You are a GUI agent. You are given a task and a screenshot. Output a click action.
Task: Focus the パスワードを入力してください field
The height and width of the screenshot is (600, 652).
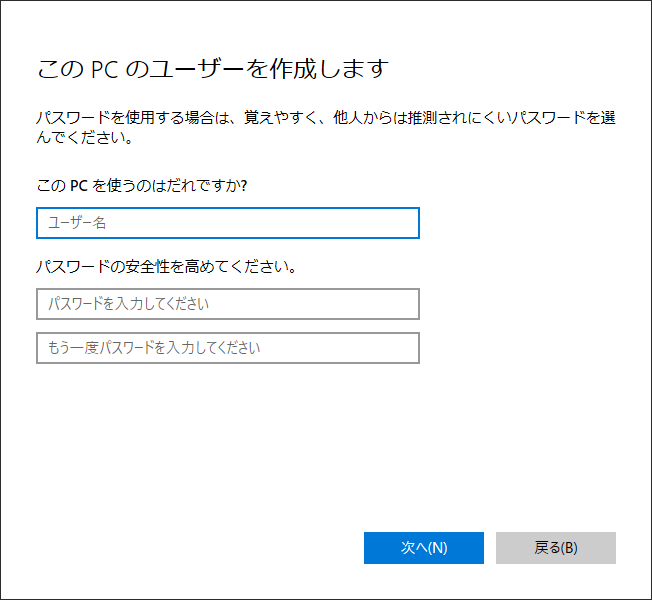point(228,304)
